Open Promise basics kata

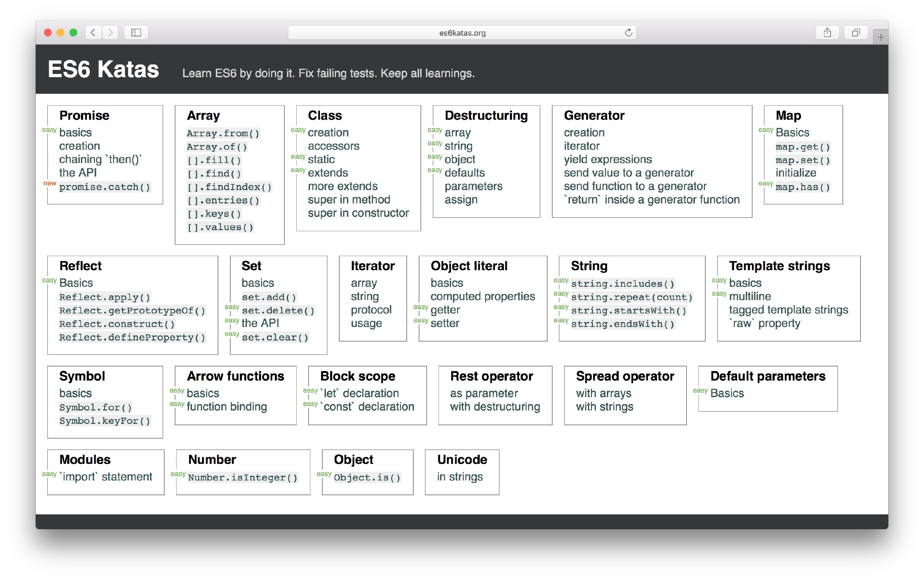click(75, 132)
